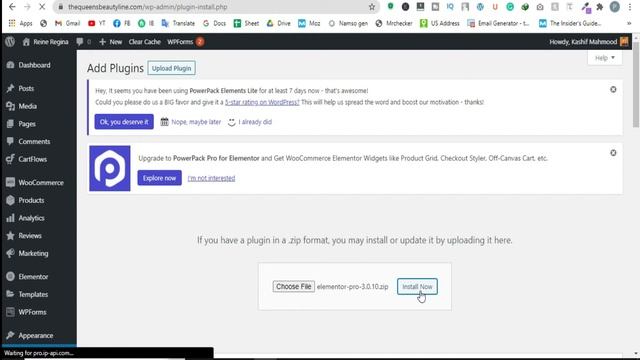Viewport: 640px width, 360px height.
Task: Open the Sheet bookmark
Action: pos(246,23)
